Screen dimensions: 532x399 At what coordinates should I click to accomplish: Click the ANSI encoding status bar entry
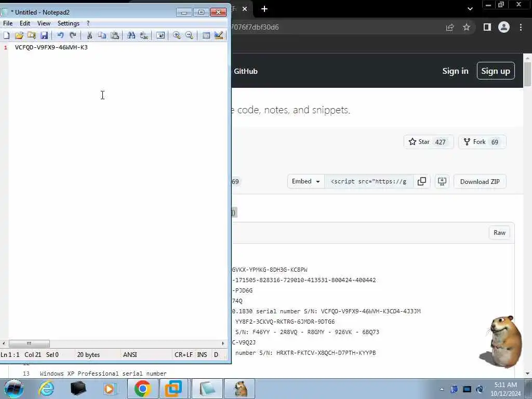130,354
